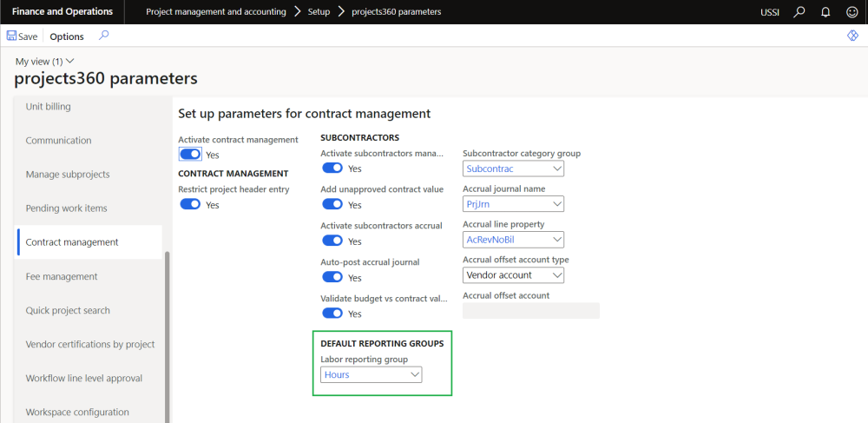Turn off Auto-post accrual journal

click(x=332, y=277)
